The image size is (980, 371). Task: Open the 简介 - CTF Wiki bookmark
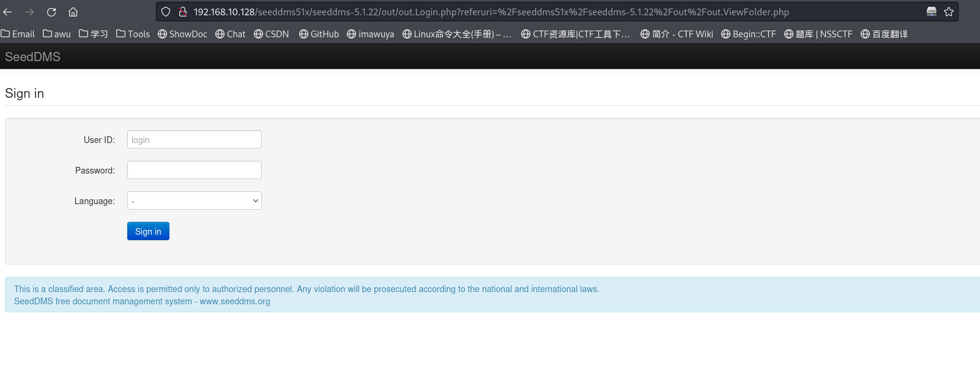(x=677, y=34)
